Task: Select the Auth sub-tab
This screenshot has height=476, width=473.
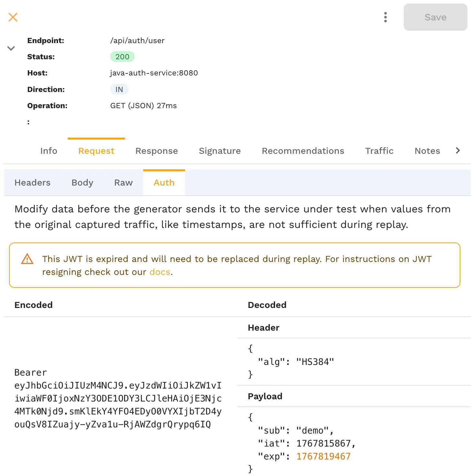Action: pyautogui.click(x=164, y=182)
